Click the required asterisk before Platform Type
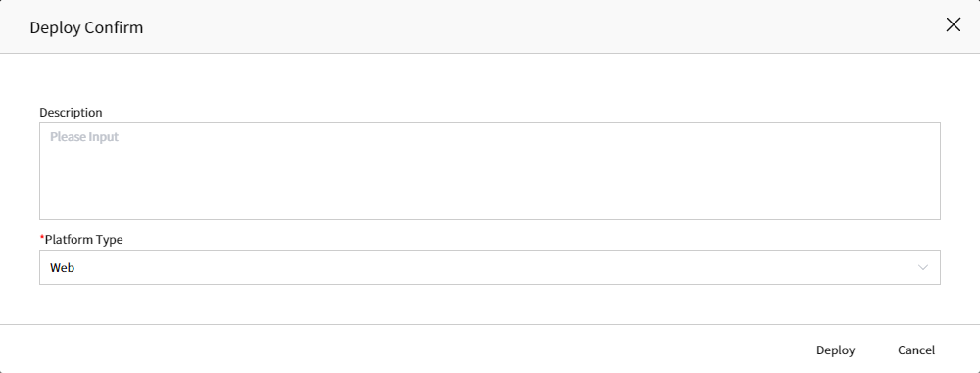980x373 pixels. [42, 238]
